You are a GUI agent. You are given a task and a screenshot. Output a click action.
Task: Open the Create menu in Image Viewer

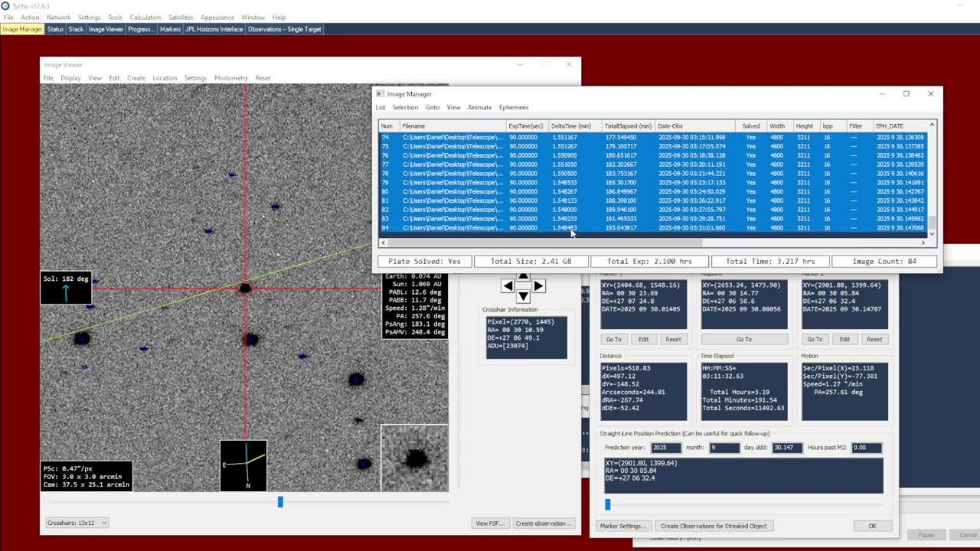click(136, 78)
